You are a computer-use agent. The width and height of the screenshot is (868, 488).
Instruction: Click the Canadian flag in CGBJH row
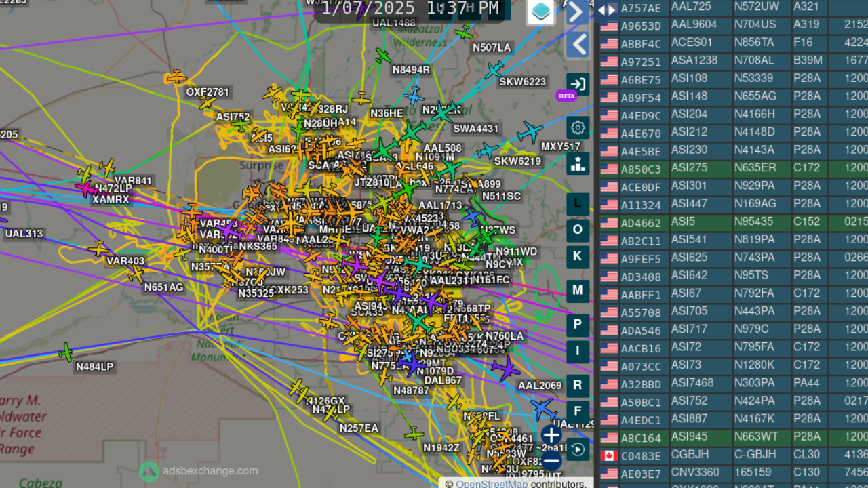[x=609, y=455]
